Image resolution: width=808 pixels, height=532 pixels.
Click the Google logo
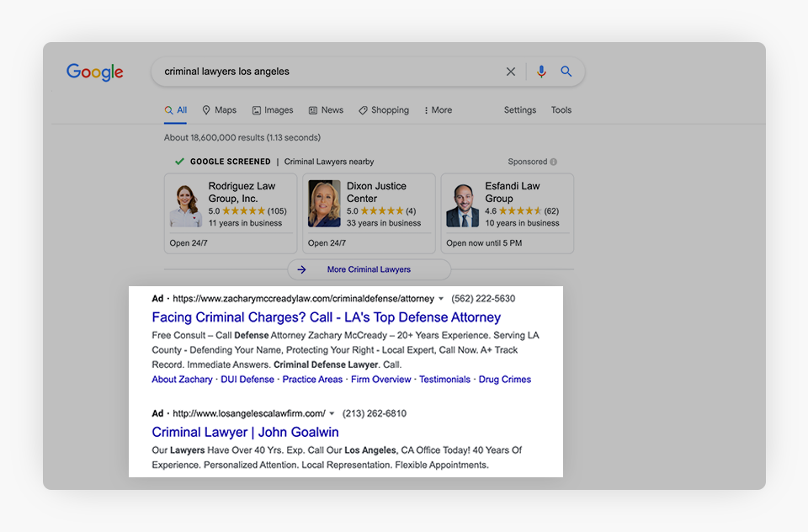coord(95,72)
